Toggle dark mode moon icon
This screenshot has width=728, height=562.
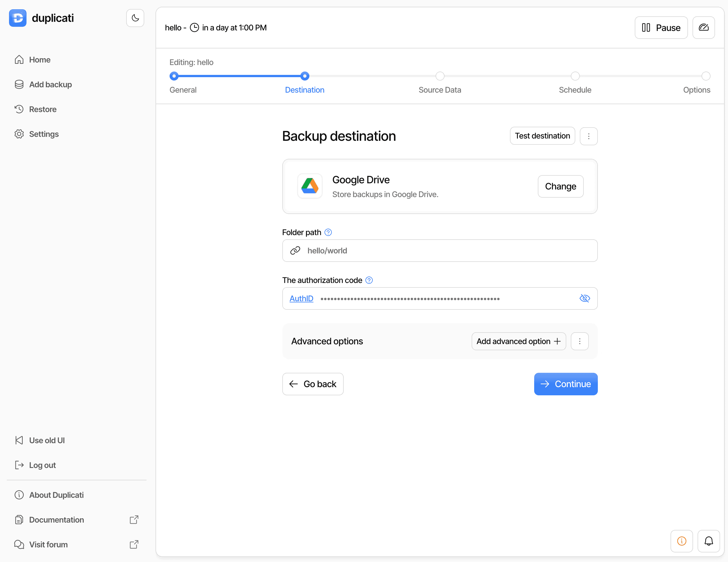pyautogui.click(x=135, y=18)
